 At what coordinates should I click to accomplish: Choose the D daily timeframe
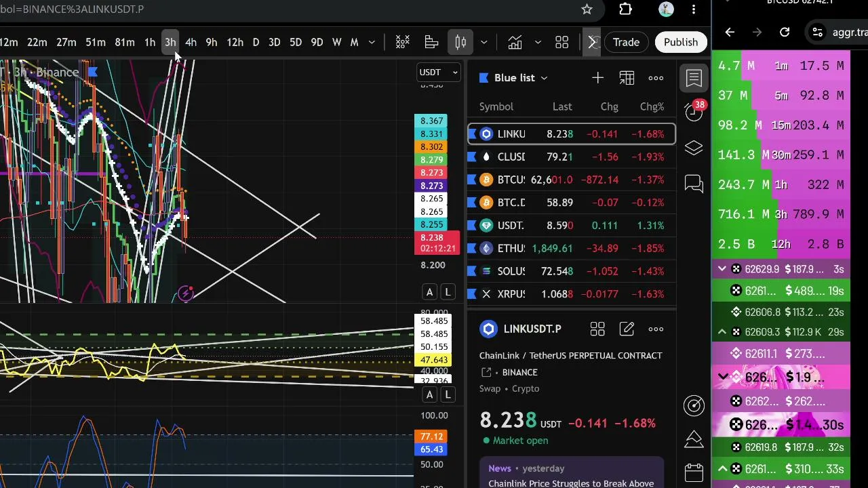click(x=256, y=43)
